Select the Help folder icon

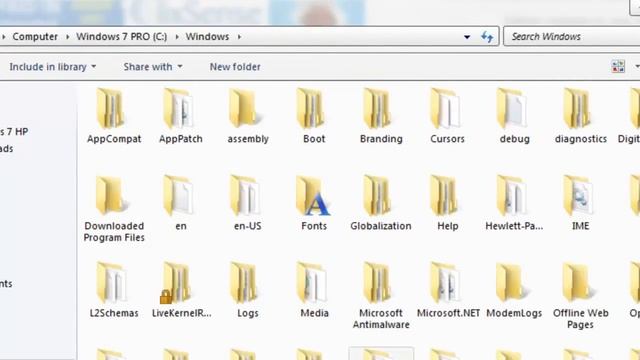pyautogui.click(x=444, y=196)
